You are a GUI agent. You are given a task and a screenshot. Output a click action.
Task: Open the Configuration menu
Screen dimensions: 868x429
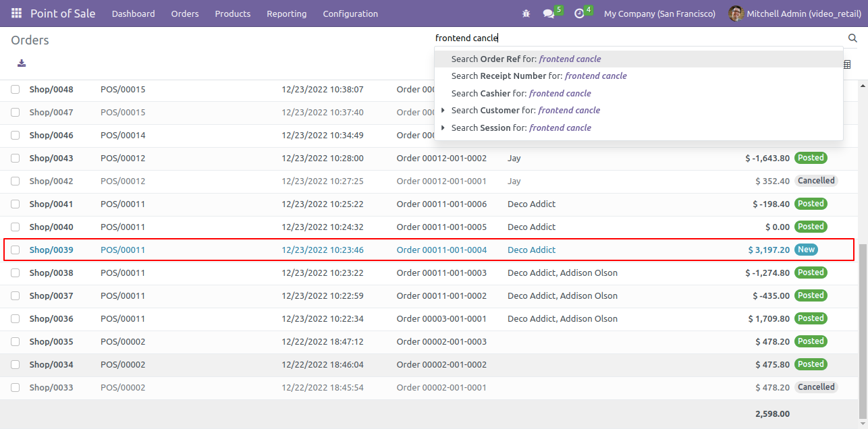pyautogui.click(x=350, y=13)
